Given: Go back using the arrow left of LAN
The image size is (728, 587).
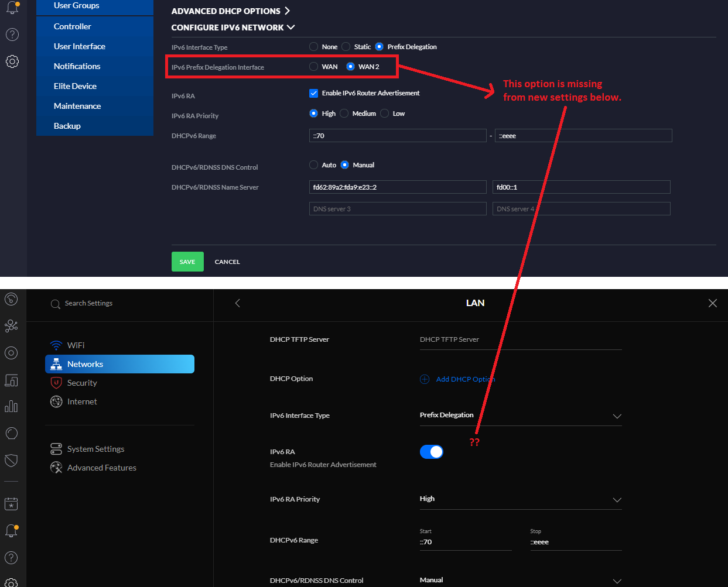Looking at the screenshot, I should pos(237,303).
